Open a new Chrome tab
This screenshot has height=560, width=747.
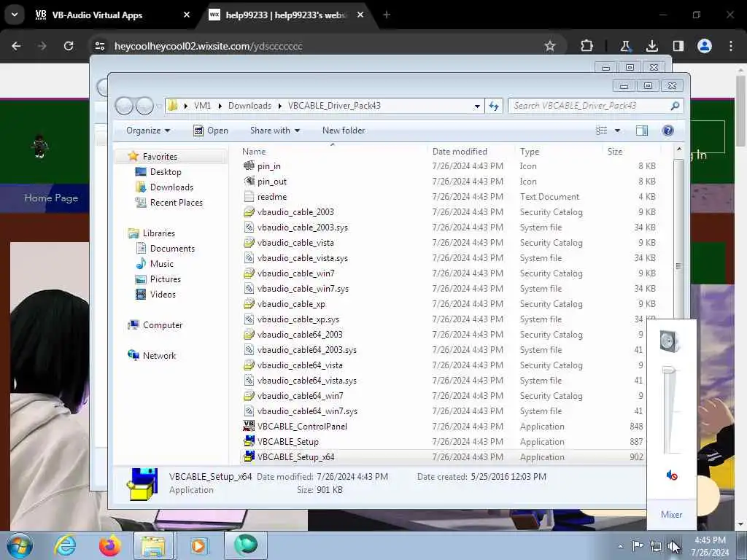coord(387,15)
